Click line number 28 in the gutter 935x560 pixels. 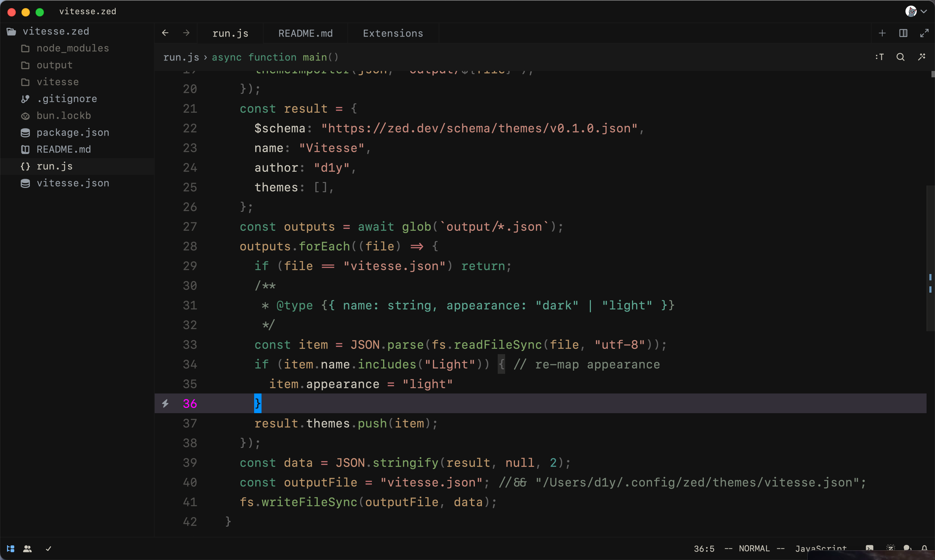(190, 246)
